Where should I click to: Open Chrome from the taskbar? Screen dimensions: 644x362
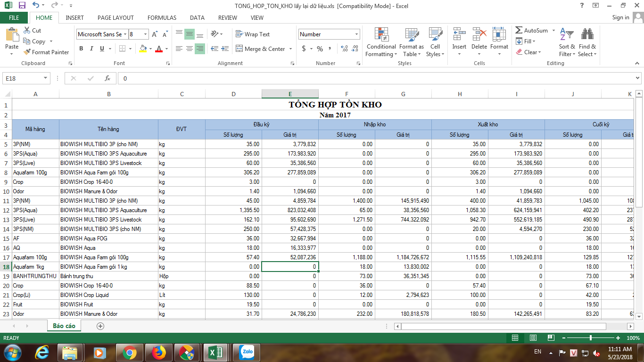pyautogui.click(x=129, y=352)
